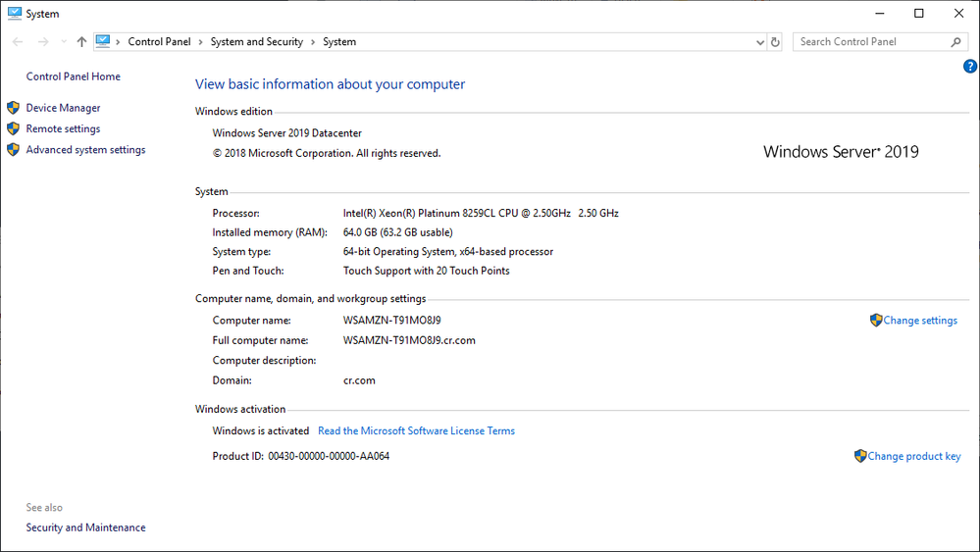
Task: Click the shield icon beside Change settings
Action: pyautogui.click(x=876, y=320)
